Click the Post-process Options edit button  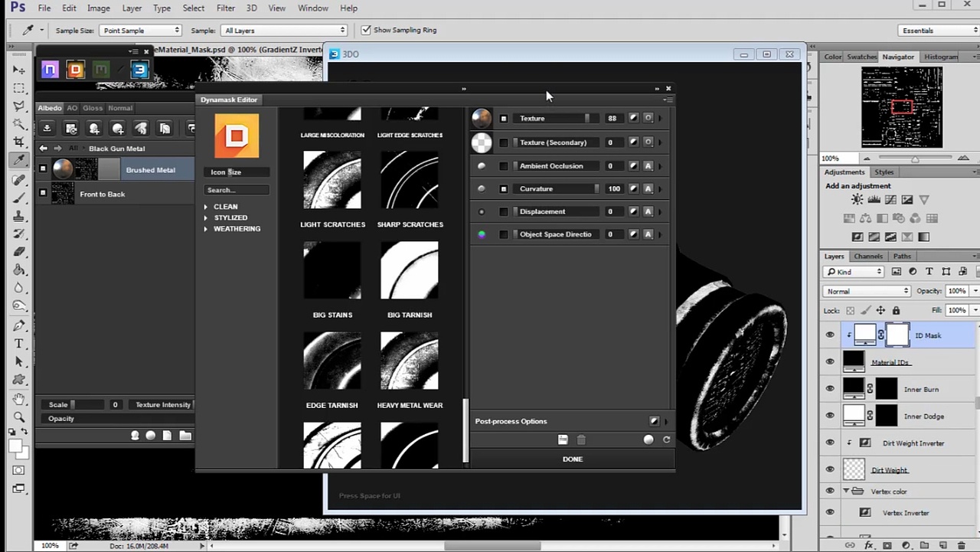654,421
